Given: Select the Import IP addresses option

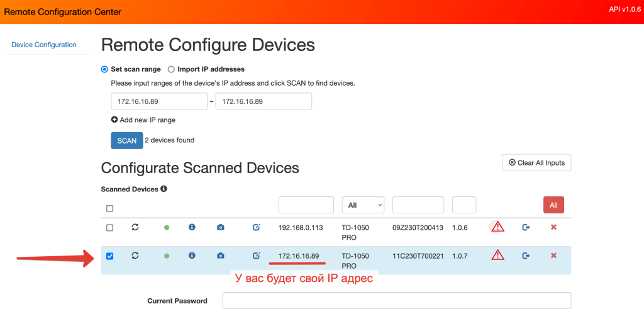Looking at the screenshot, I should click(x=171, y=69).
